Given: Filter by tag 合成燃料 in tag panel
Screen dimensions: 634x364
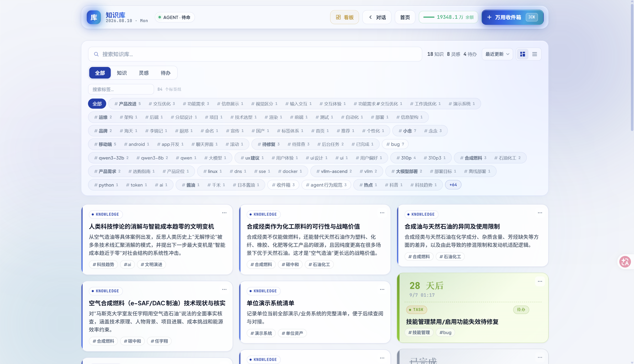Looking at the screenshot, I should (473, 158).
